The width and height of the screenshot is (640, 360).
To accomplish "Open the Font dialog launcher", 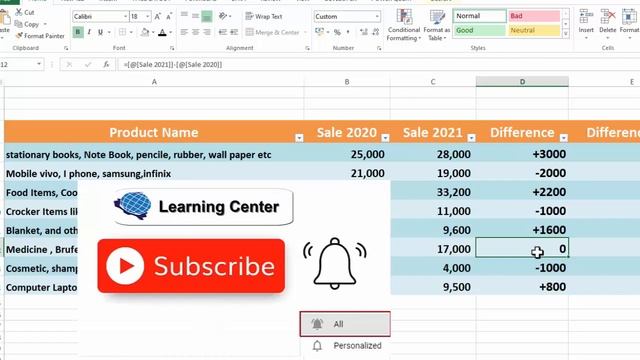I will tap(172, 48).
